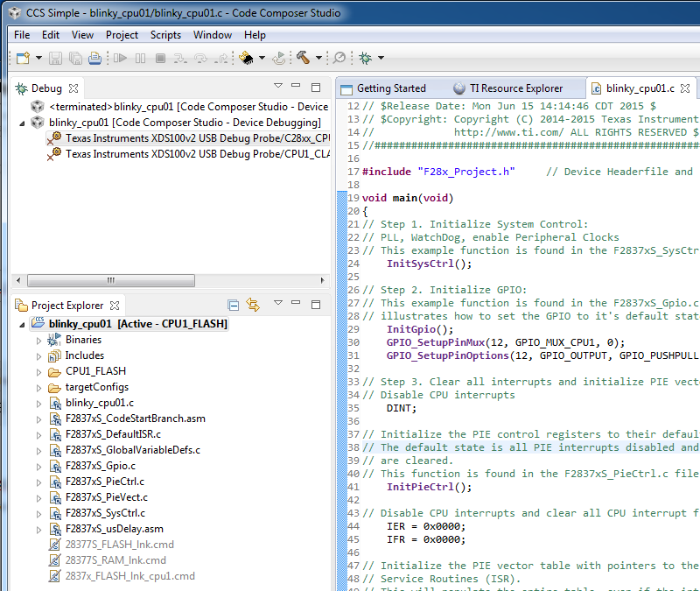Select 28377S_FLASH_lnk.cmd file
The height and width of the screenshot is (591, 700).
tap(120, 545)
